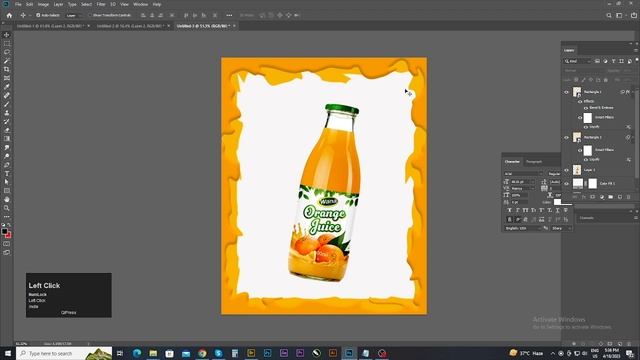Image resolution: width=640 pixels, height=360 pixels.
Task: Select the Eyedropper tool
Action: click(7, 87)
